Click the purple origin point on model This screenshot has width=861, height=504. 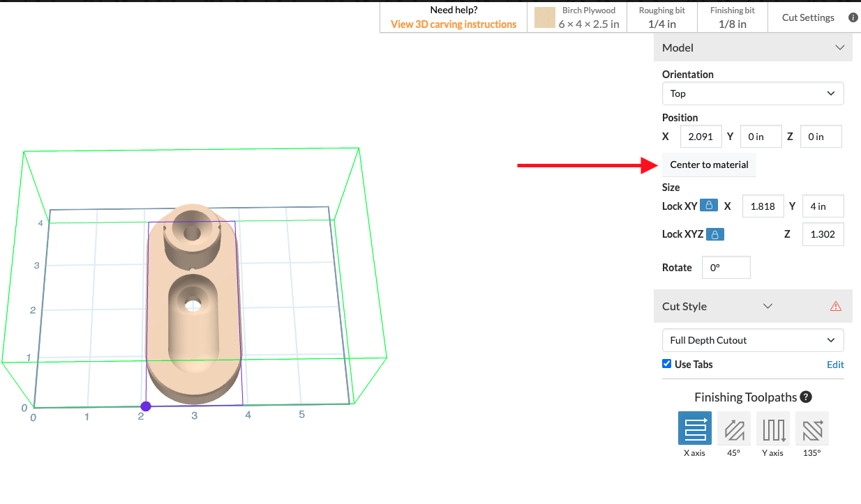pos(146,406)
